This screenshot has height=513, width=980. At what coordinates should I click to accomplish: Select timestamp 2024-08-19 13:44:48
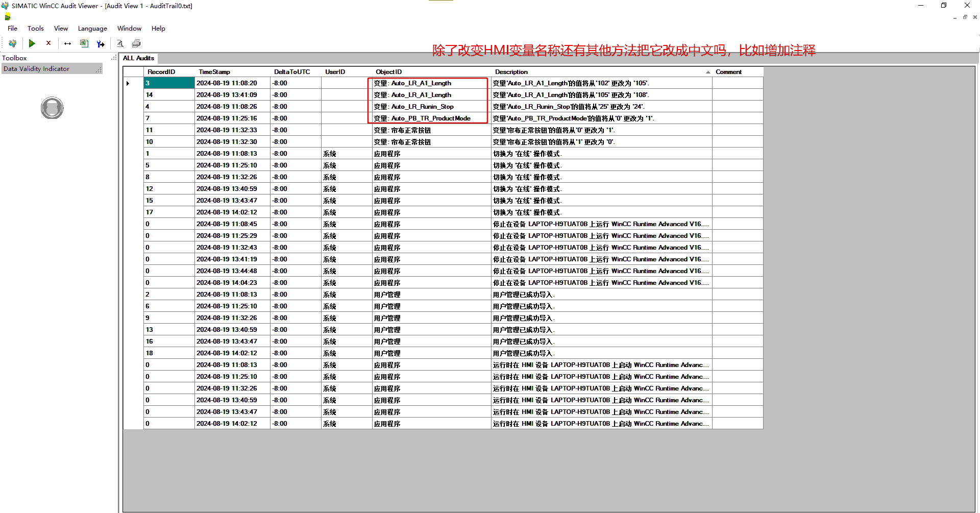[232, 271]
